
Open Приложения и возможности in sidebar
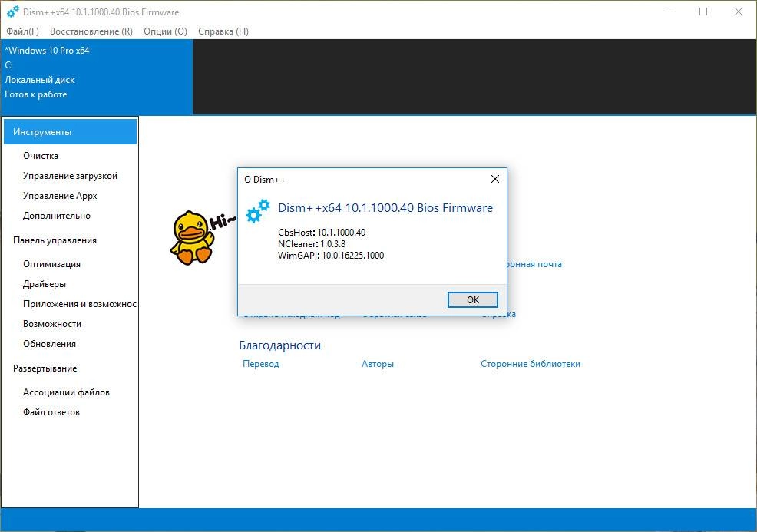click(80, 304)
